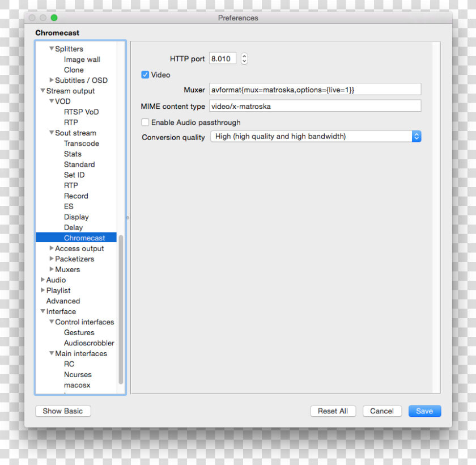Expand the Subtitles / OSD node
This screenshot has width=476, height=465.
pos(52,80)
